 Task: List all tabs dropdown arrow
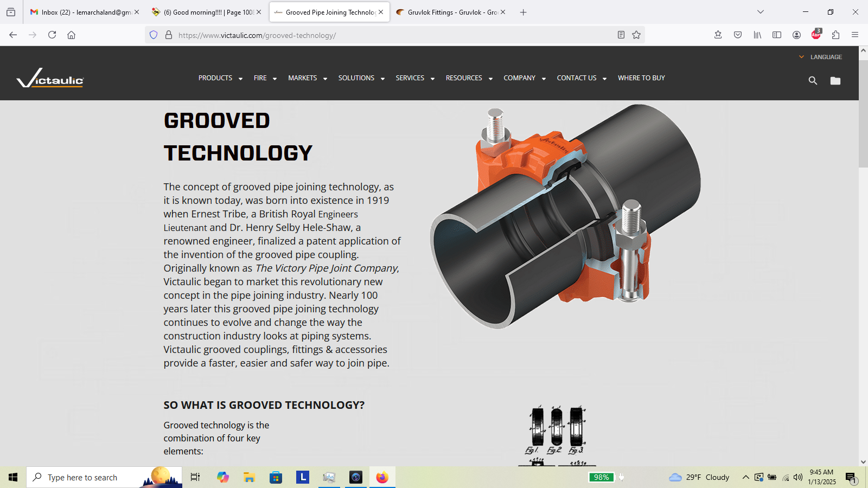click(x=761, y=12)
